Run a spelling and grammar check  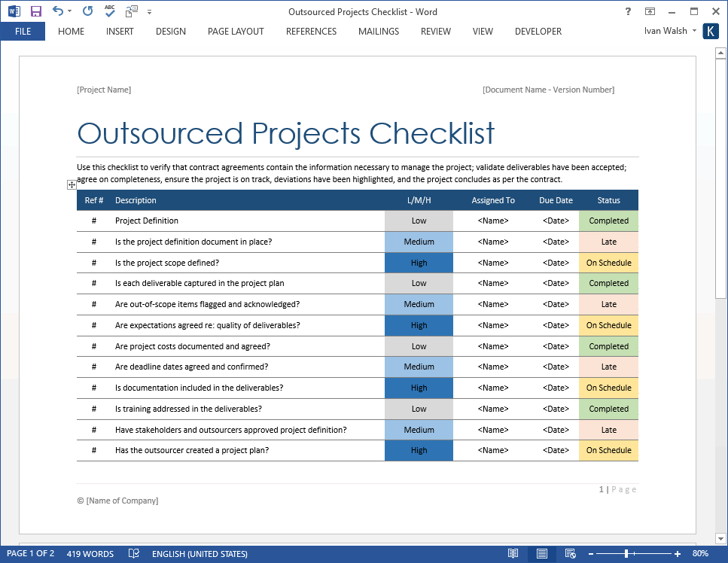tap(109, 11)
